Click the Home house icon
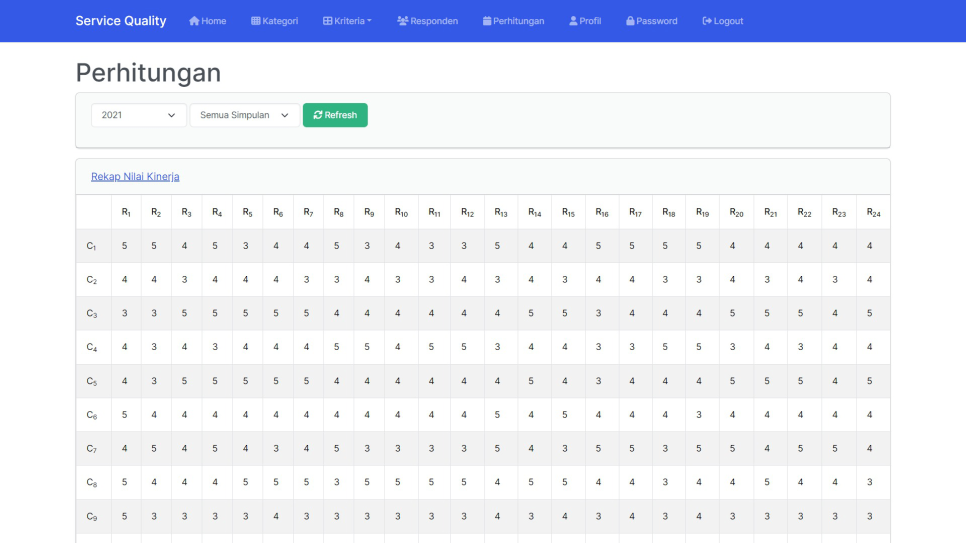966x543 pixels. pos(194,21)
